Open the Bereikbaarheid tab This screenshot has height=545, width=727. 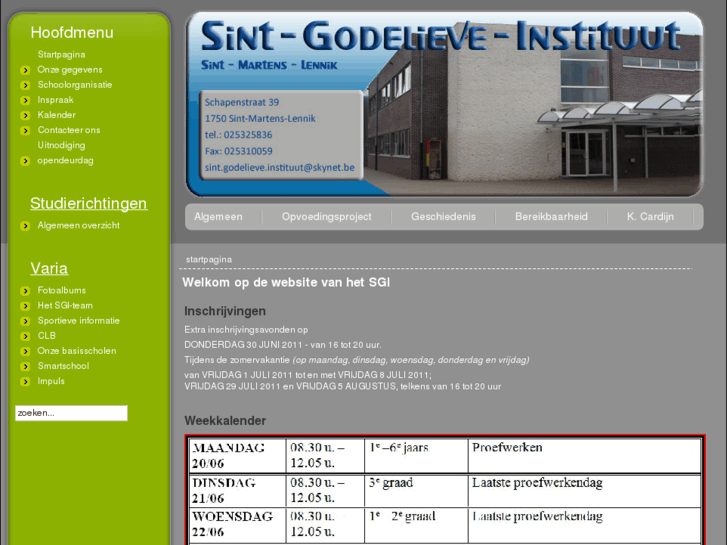click(x=551, y=217)
